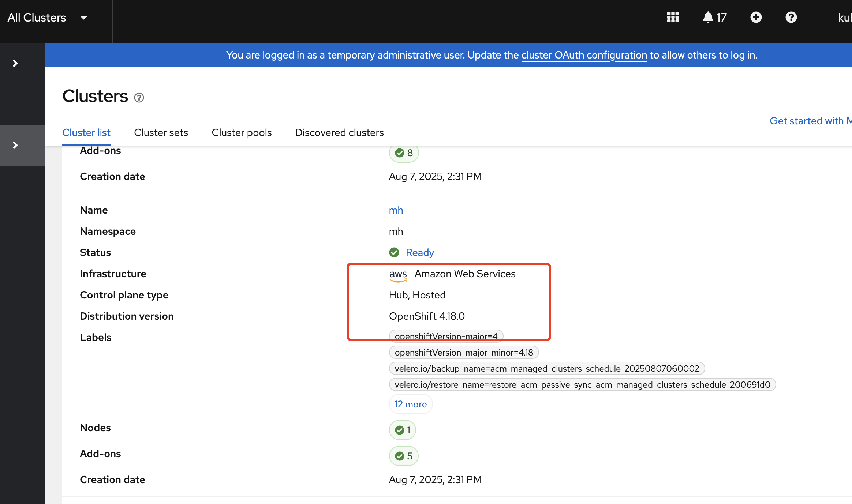Screen dimensions: 852x504
Task: Open the Add-ons badge showing 5
Action: [404, 456]
